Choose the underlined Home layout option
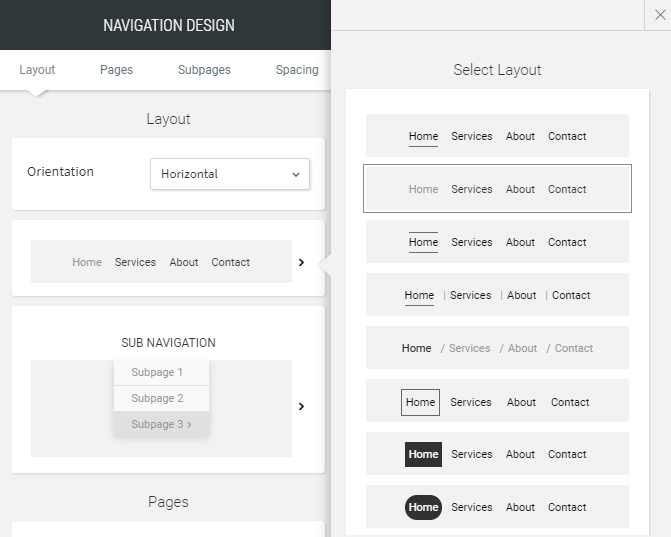 [x=497, y=136]
